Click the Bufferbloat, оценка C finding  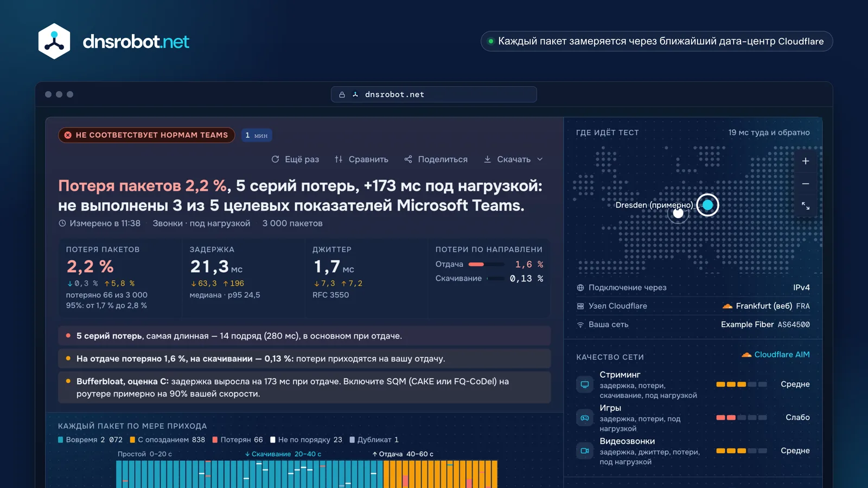coord(304,388)
